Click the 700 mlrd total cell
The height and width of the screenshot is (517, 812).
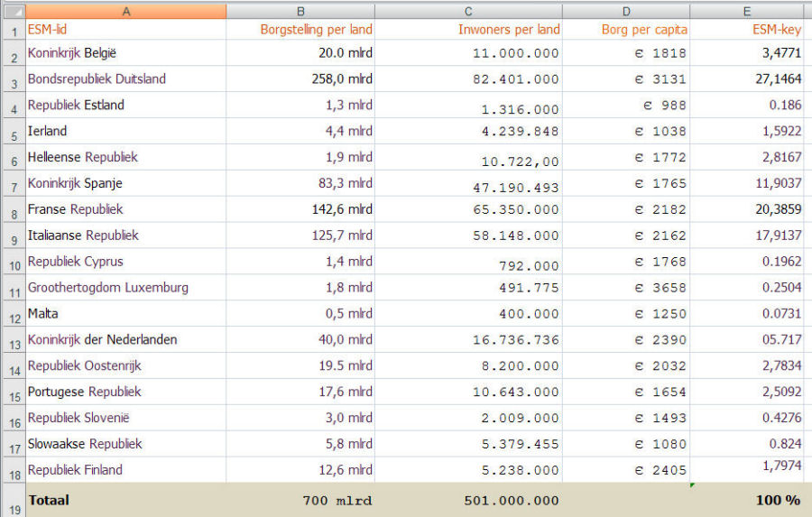click(300, 500)
